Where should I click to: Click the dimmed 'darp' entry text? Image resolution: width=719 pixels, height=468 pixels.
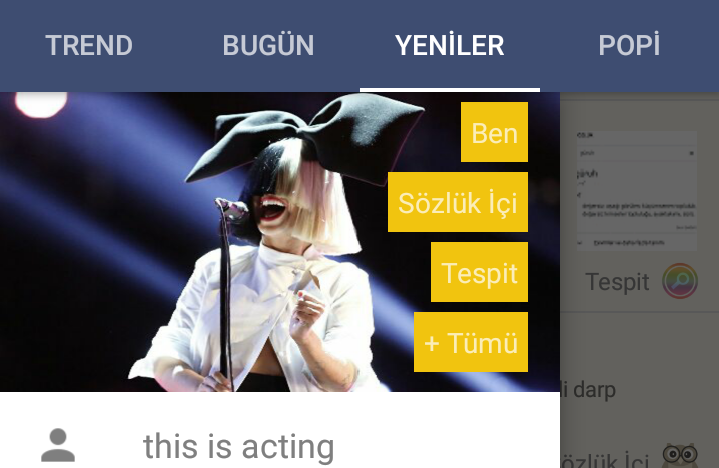(x=594, y=390)
